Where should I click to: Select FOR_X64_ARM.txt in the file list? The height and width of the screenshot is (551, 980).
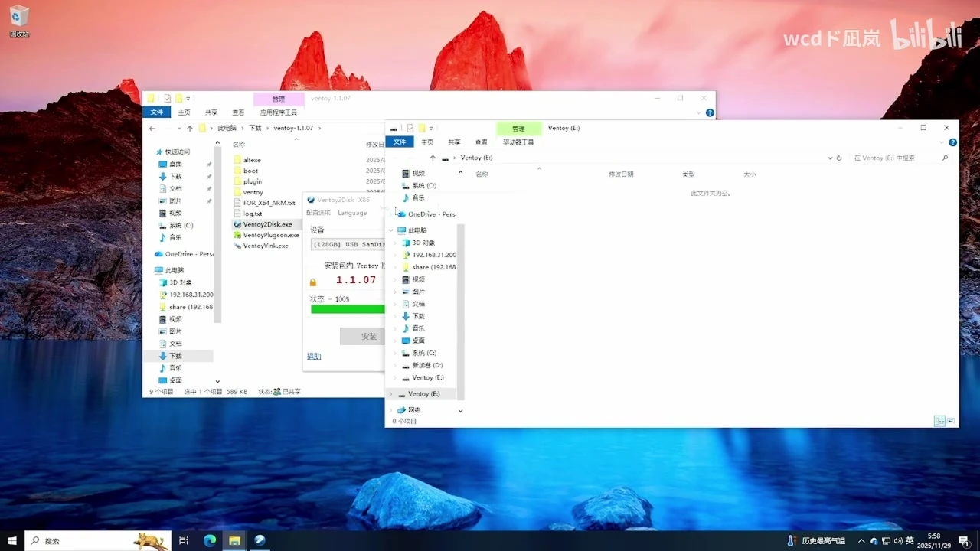coord(264,203)
